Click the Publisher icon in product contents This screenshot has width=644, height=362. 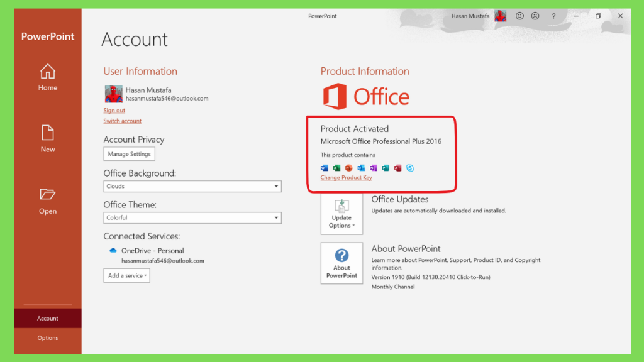click(x=386, y=168)
